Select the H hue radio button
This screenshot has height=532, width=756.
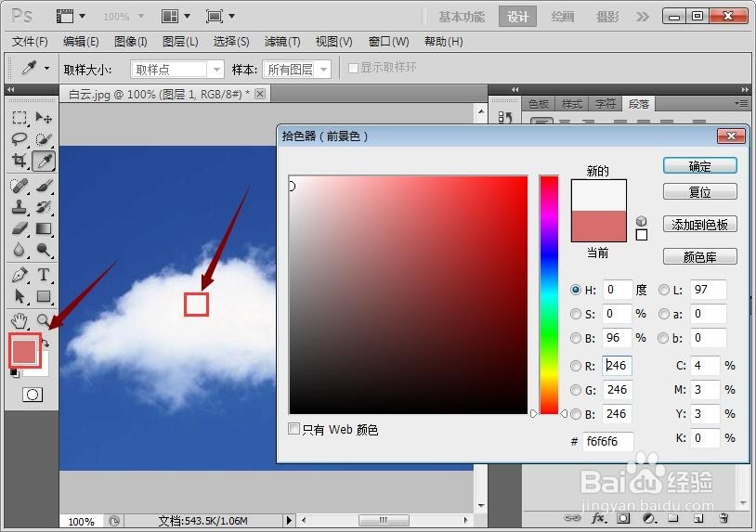click(x=576, y=290)
